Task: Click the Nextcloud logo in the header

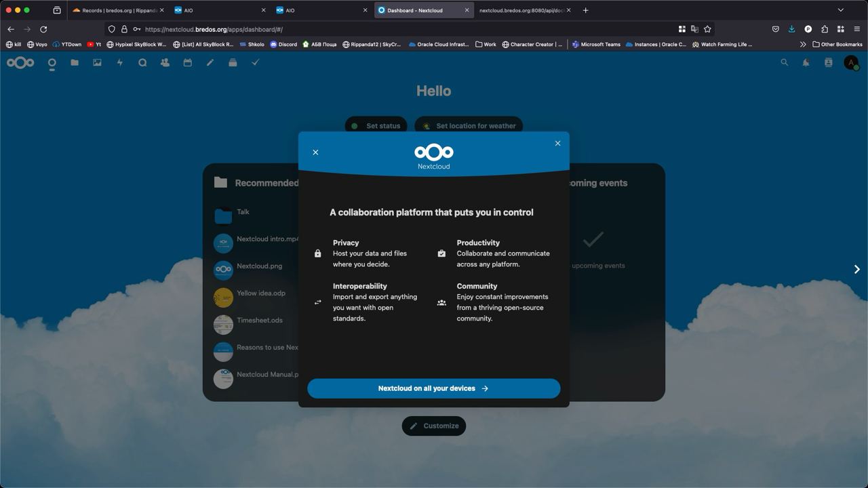Action: 20,62
